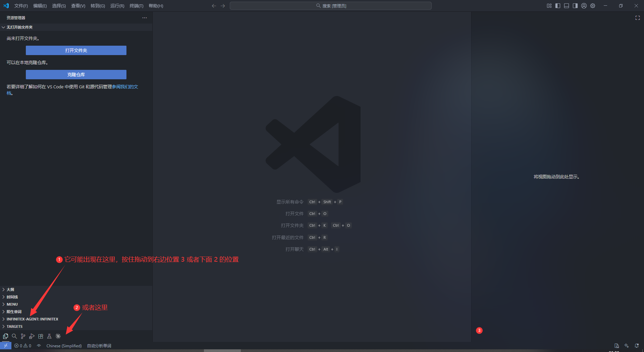Click the remote window indicator in status bar
Viewport: 644px width, 352px height.
6,346
